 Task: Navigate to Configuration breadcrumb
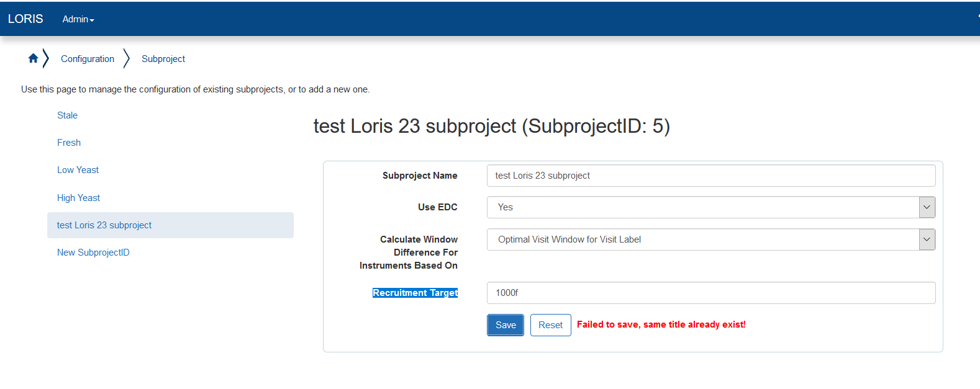87,58
